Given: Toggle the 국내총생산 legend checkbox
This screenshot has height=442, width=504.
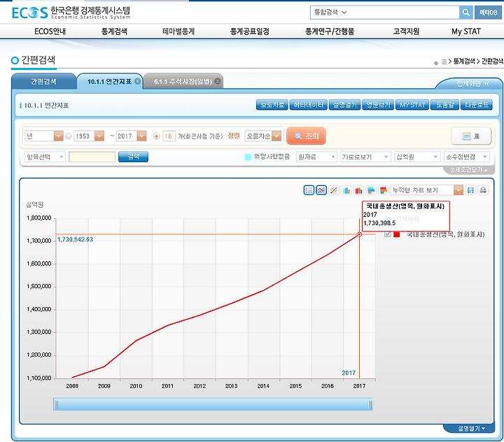Looking at the screenshot, I should (388, 234).
